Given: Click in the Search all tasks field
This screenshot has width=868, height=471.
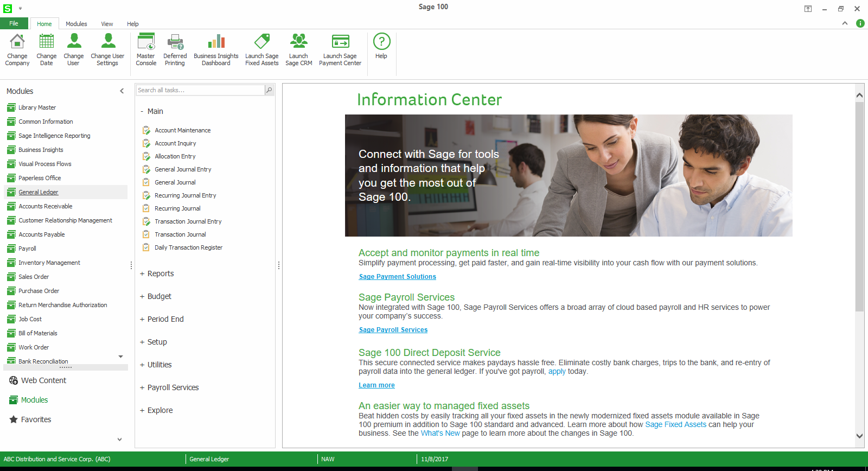Looking at the screenshot, I should 200,90.
